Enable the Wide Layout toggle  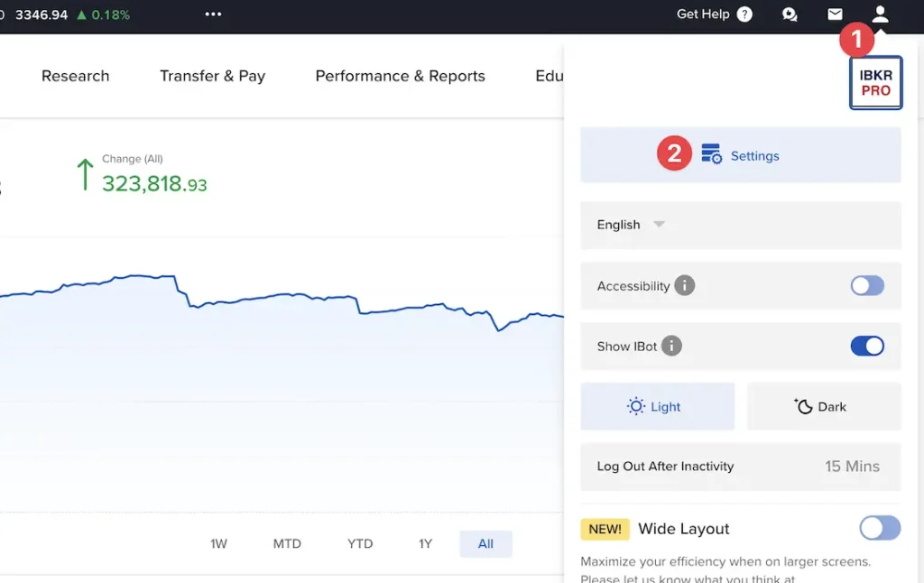[x=880, y=528]
